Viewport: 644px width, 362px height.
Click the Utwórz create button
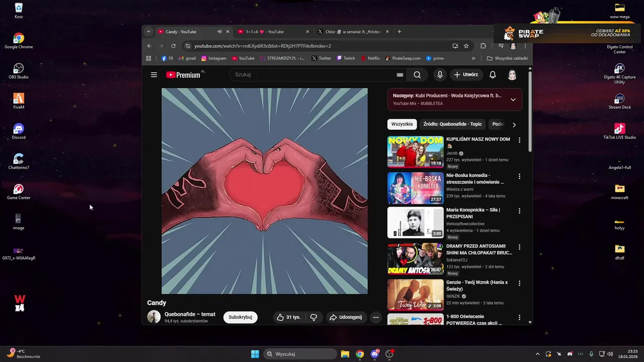[x=466, y=75]
